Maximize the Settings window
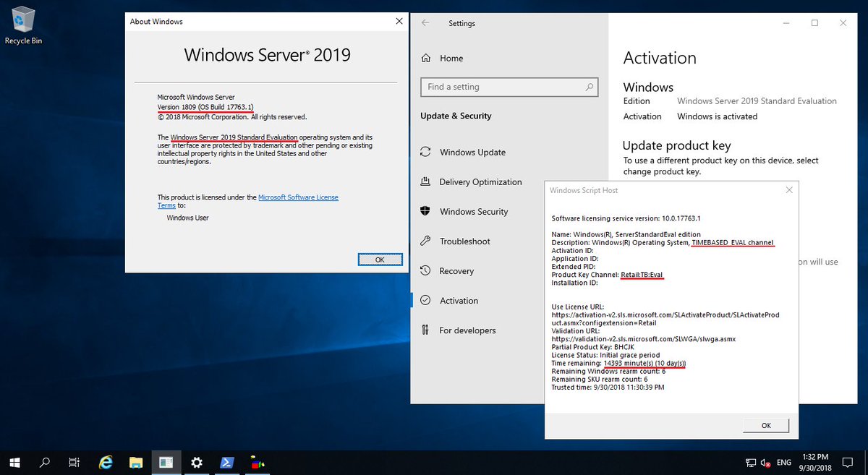 pos(814,23)
